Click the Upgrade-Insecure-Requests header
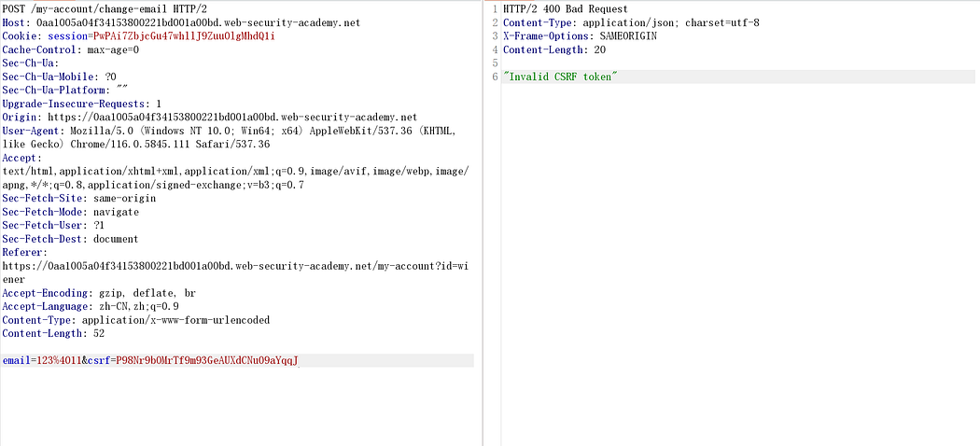Image resolution: width=980 pixels, height=446 pixels. [x=82, y=104]
